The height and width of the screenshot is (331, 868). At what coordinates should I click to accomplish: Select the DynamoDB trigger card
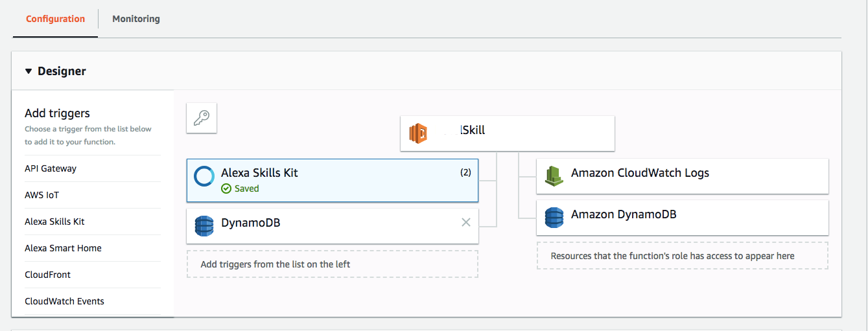click(x=333, y=226)
